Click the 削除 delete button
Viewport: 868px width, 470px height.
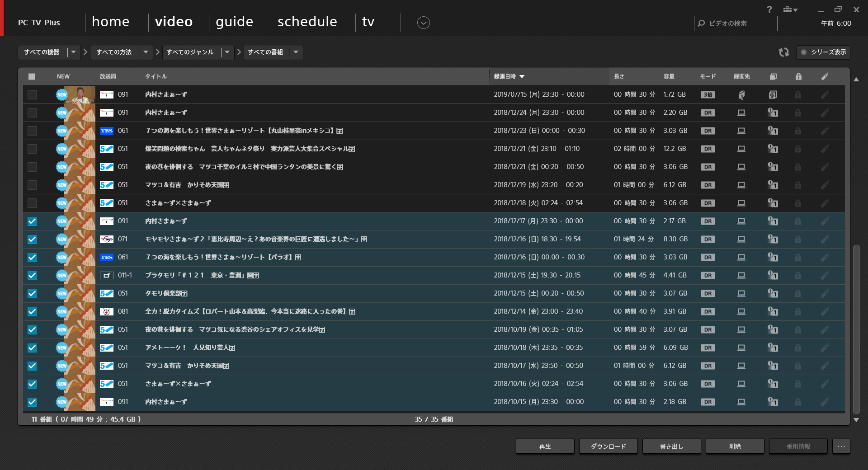[735, 446]
